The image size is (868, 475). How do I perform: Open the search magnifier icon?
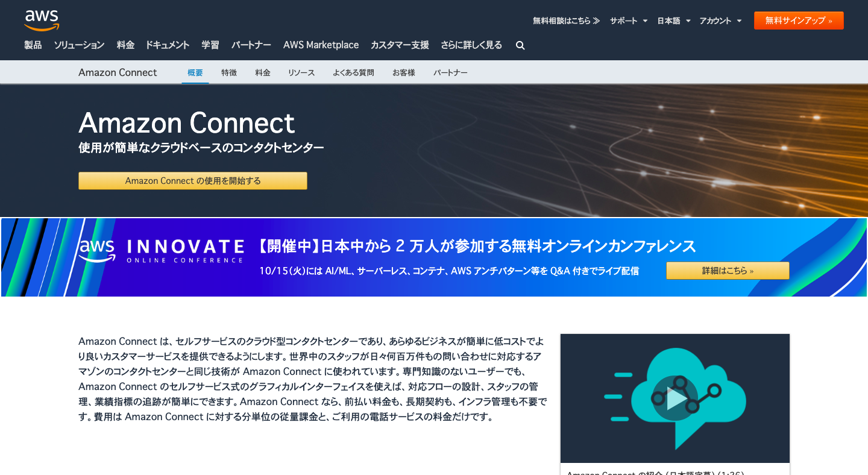[520, 45]
